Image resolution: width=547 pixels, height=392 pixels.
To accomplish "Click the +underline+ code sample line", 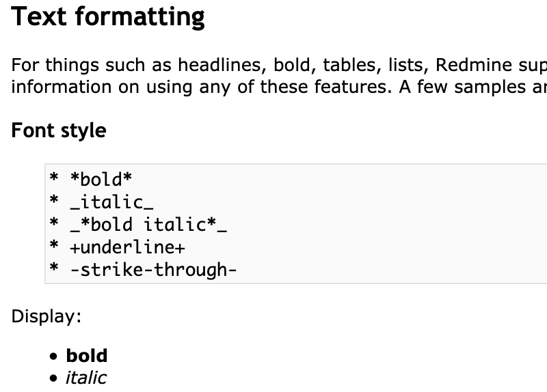I will tap(117, 247).
